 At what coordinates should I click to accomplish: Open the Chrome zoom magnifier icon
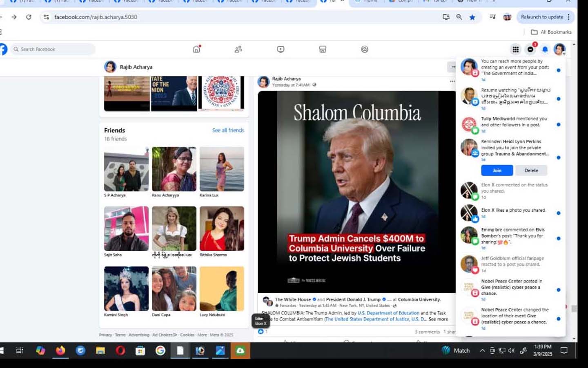click(459, 17)
